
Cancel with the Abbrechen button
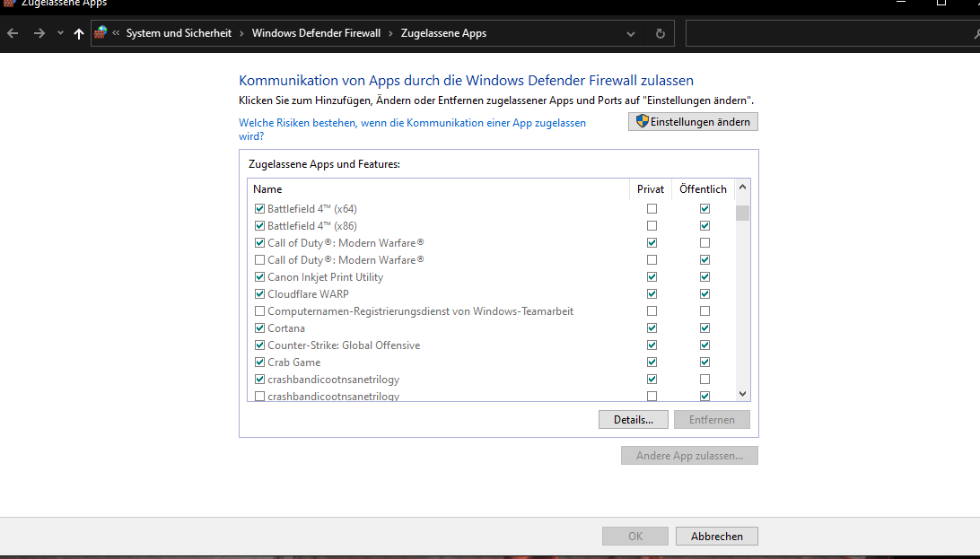tap(717, 536)
